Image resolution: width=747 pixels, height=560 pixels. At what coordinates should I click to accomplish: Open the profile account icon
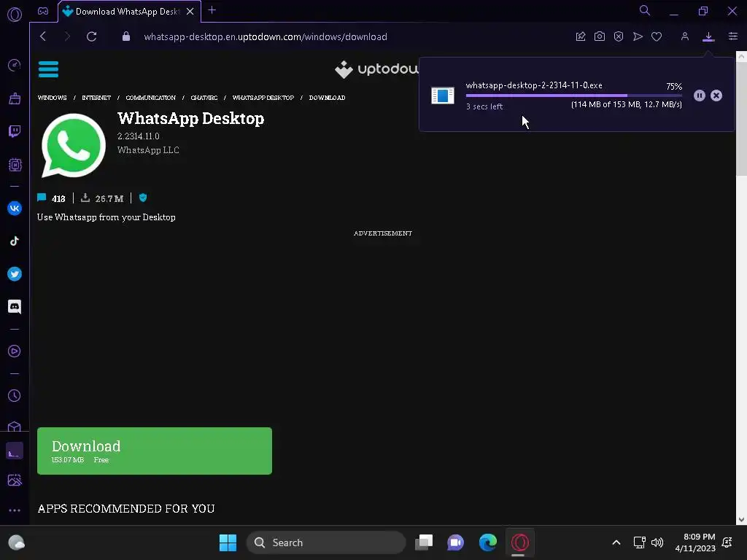point(684,36)
